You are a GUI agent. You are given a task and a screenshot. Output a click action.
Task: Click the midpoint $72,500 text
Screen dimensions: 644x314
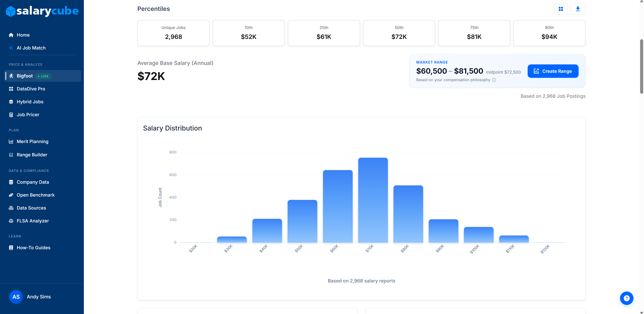point(503,72)
